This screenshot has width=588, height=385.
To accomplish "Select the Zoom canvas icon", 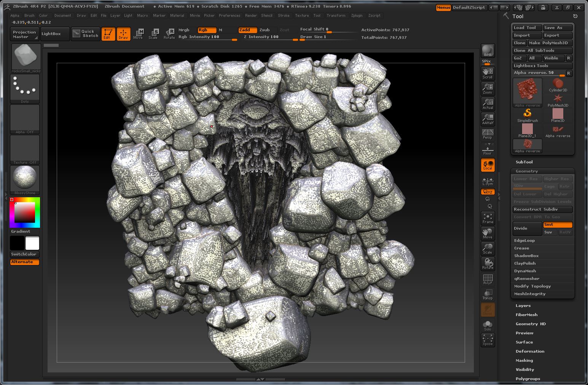I will click(x=488, y=88).
